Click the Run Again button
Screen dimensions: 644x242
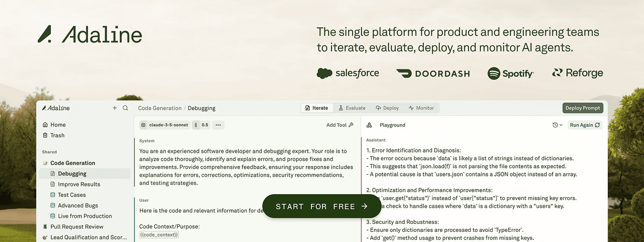click(x=585, y=125)
